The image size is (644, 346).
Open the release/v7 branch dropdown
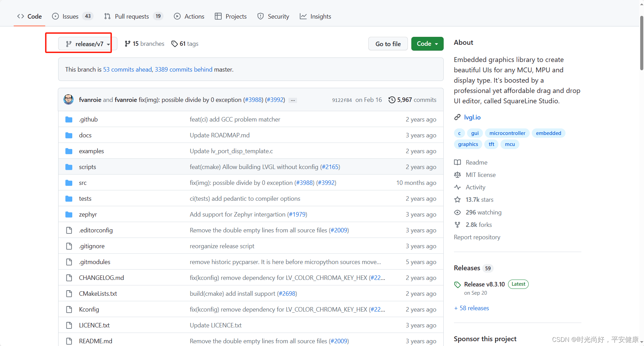point(88,44)
